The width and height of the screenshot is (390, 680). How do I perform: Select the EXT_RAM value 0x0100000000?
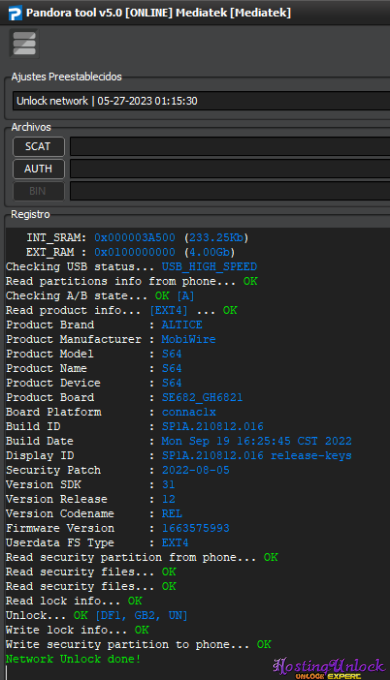[135, 252]
